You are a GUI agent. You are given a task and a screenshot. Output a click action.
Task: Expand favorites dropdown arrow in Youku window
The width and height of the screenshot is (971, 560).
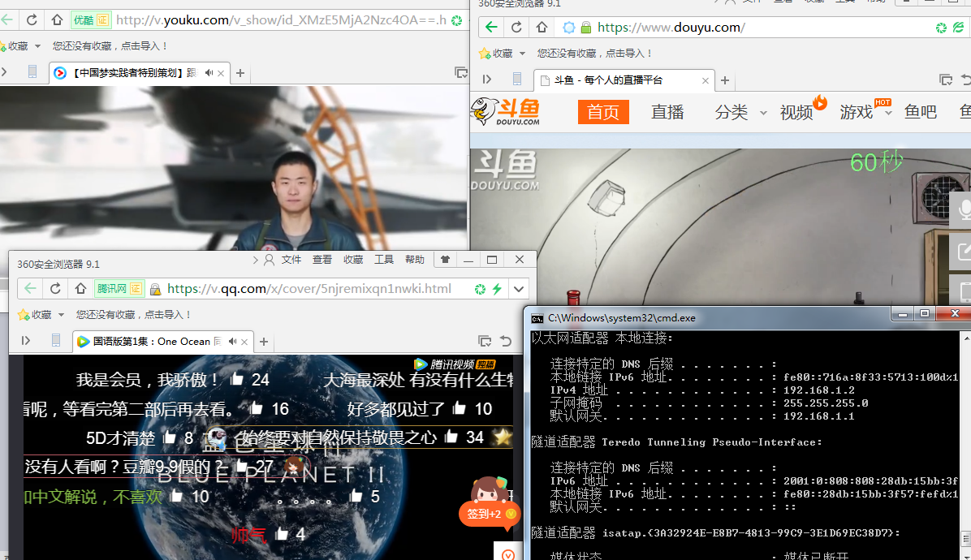tap(38, 46)
